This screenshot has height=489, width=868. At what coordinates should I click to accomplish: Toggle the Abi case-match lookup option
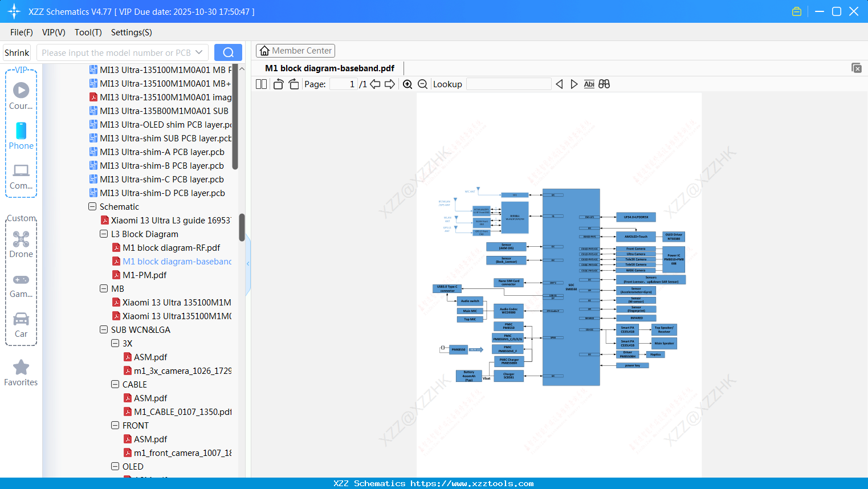coord(589,84)
